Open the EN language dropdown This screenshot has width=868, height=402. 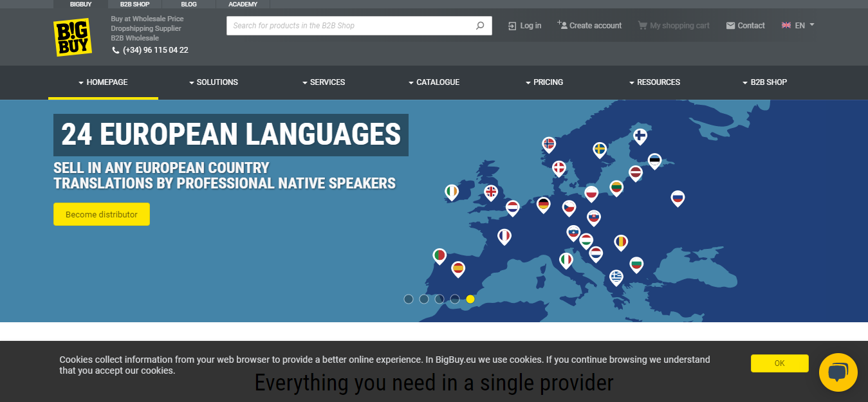tap(799, 26)
